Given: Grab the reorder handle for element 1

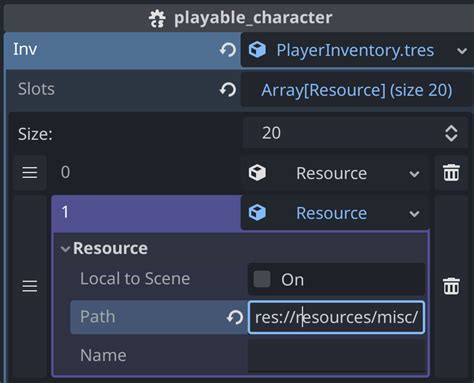Looking at the screenshot, I should (x=30, y=286).
